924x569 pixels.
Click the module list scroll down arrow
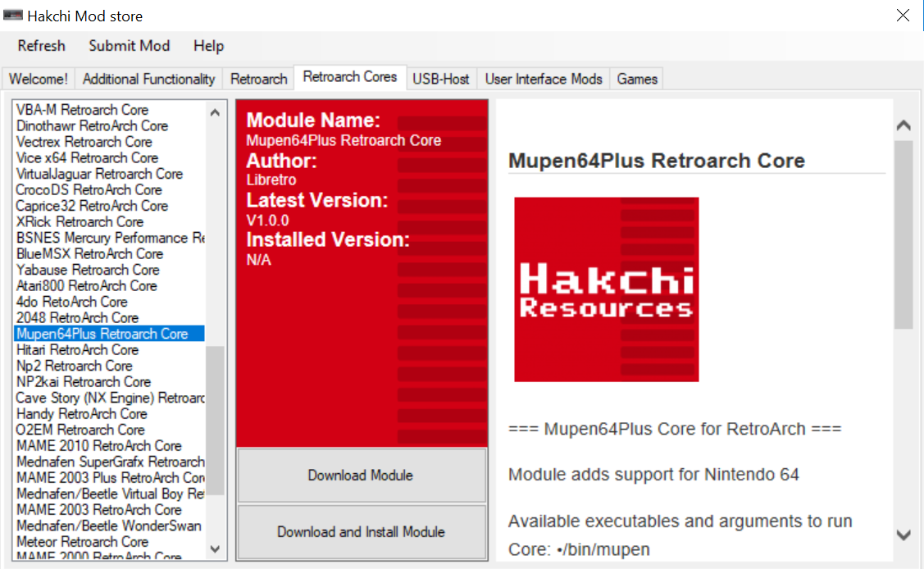[x=215, y=549]
